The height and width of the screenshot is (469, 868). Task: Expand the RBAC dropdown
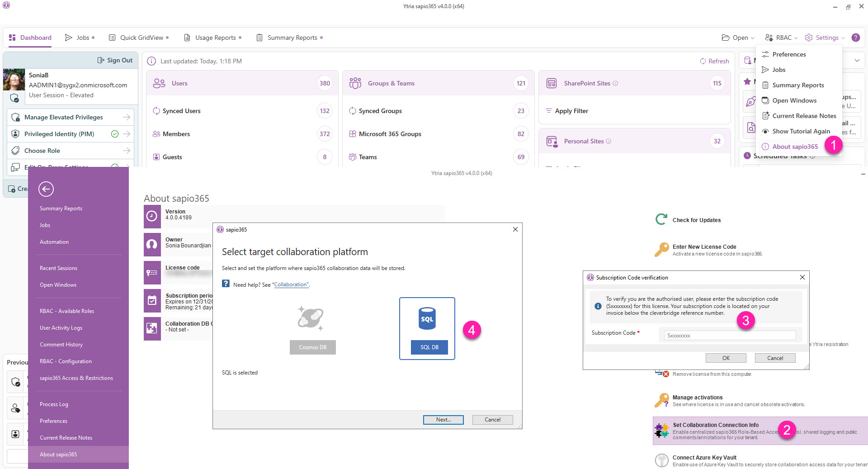[x=781, y=38]
